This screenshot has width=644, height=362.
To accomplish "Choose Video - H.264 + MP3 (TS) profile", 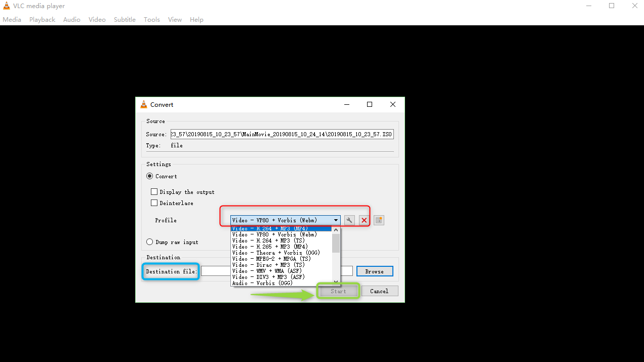I will pos(281,240).
